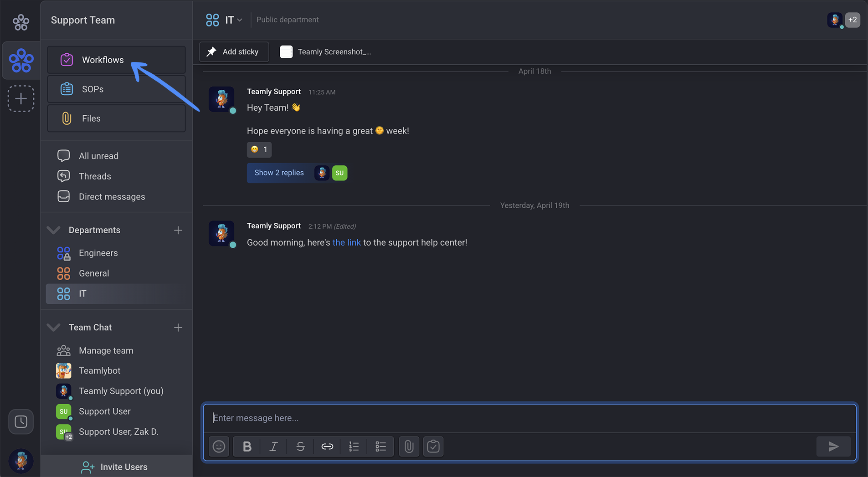
Task: Click Teamly Support name on 11:25 AM message
Action: pyautogui.click(x=273, y=92)
